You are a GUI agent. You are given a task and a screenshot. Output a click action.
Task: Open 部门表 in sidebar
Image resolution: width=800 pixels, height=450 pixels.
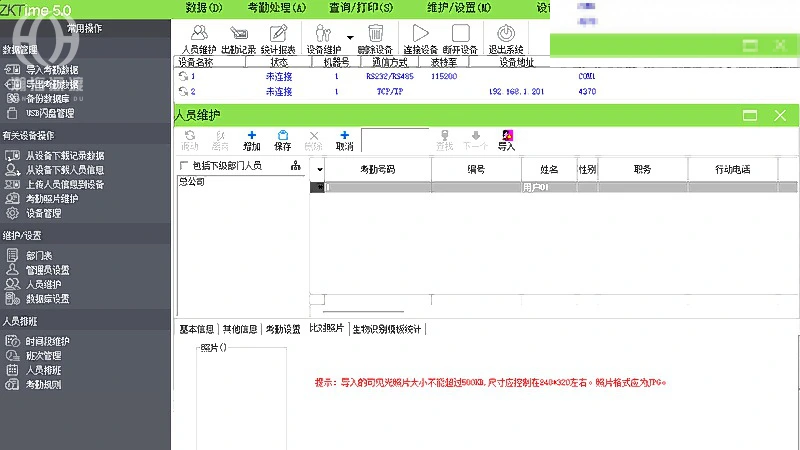[x=39, y=256]
